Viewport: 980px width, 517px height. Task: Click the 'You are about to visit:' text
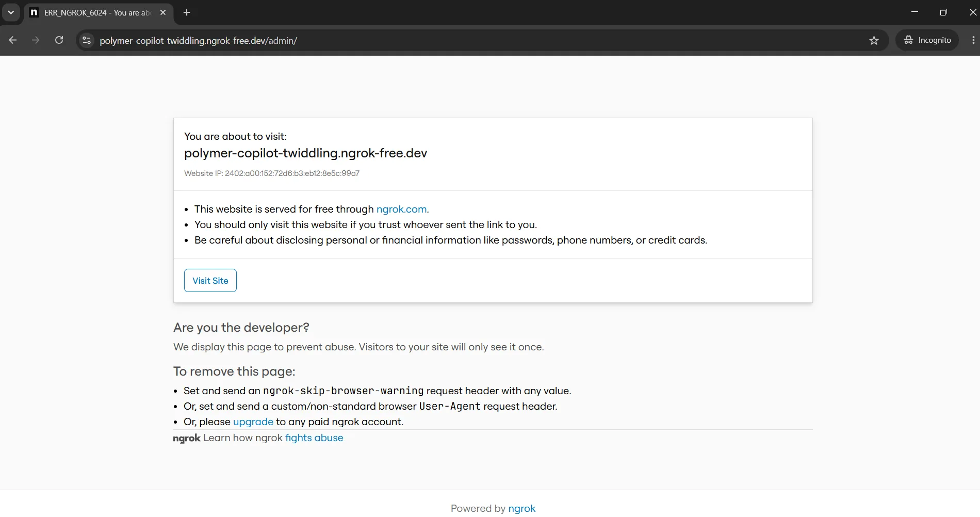point(235,136)
